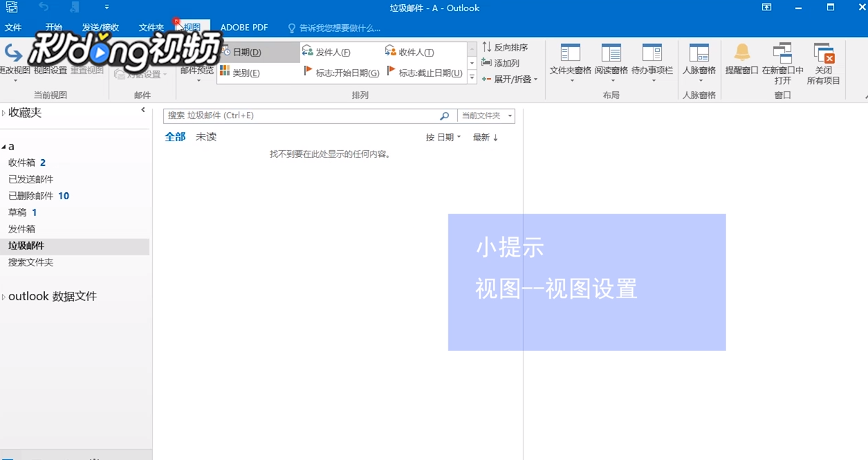Expand outlook 数据文件 tree
Image resolution: width=868 pixels, height=460 pixels.
click(x=3, y=297)
